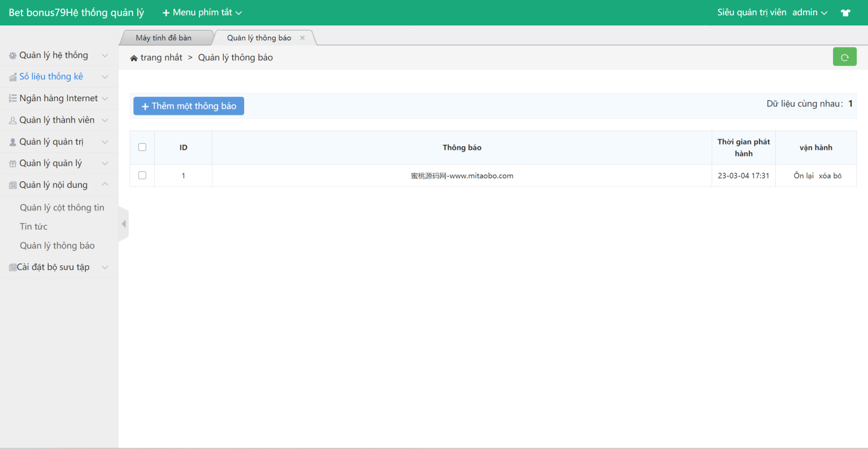Collapse the sidebar with the arrow handle
The height and width of the screenshot is (449, 868).
tap(123, 224)
